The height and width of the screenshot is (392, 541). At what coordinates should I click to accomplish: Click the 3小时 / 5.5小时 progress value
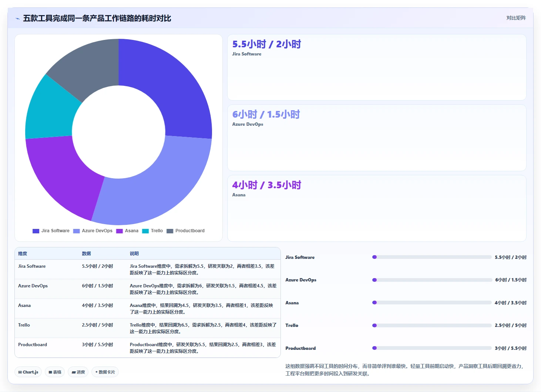pyautogui.click(x=511, y=348)
